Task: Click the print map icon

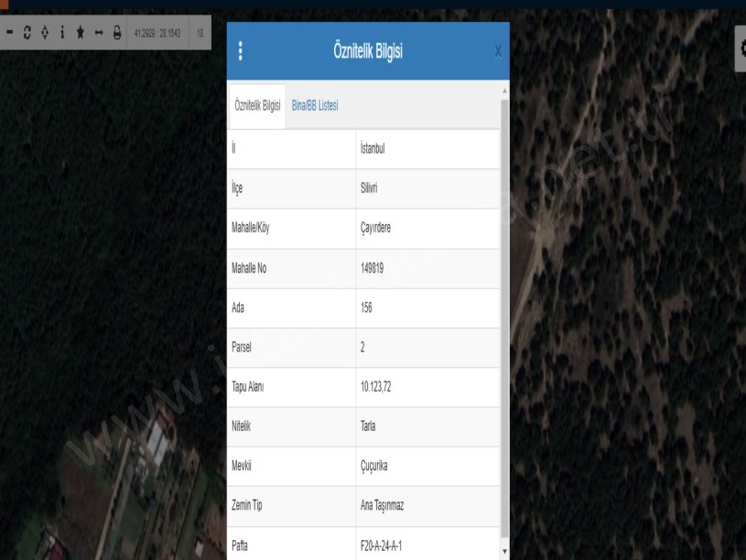Action: [x=116, y=33]
